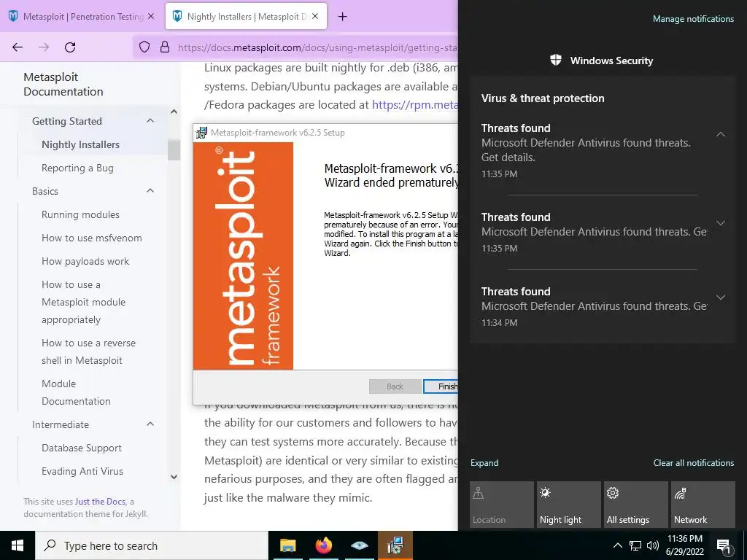The image size is (747, 560).
Task: Click the Basics section heading
Action: click(45, 191)
